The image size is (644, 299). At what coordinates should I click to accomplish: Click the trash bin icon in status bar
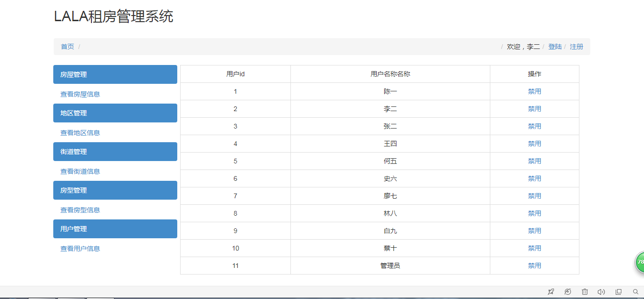585,292
